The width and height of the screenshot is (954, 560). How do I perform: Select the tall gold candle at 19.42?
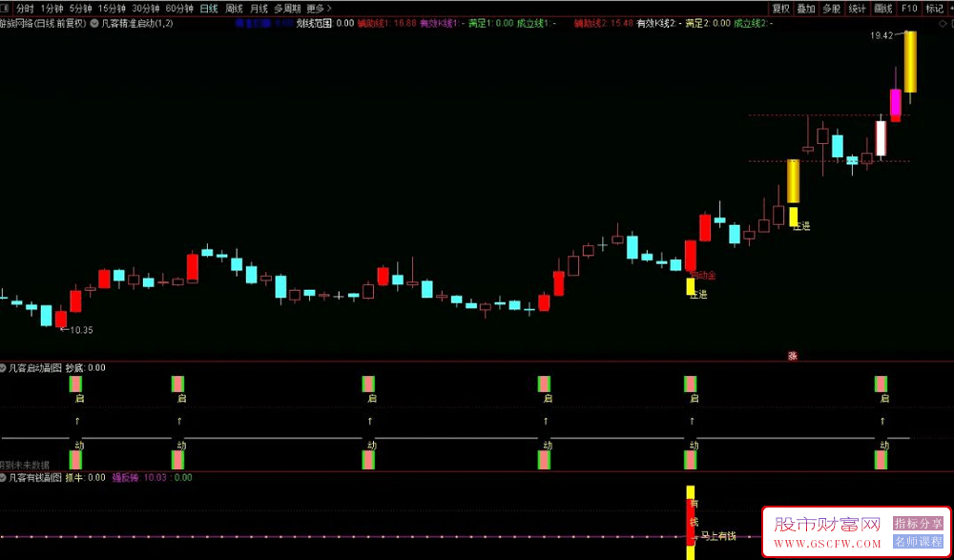pyautogui.click(x=910, y=61)
